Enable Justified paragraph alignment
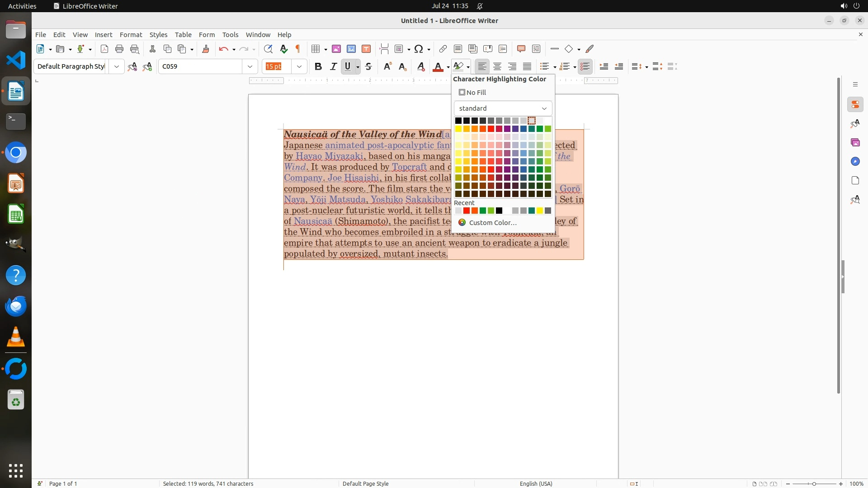 [x=527, y=67]
